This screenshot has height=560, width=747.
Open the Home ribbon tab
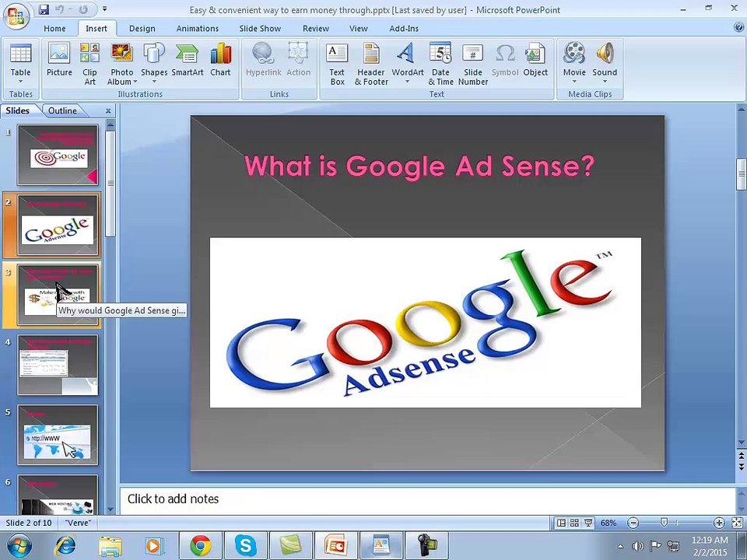[54, 29]
